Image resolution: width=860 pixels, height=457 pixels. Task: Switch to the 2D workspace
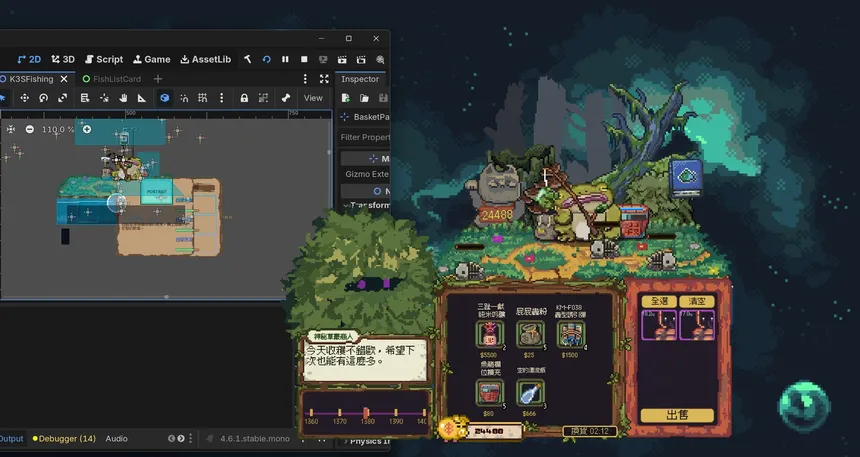(x=29, y=59)
